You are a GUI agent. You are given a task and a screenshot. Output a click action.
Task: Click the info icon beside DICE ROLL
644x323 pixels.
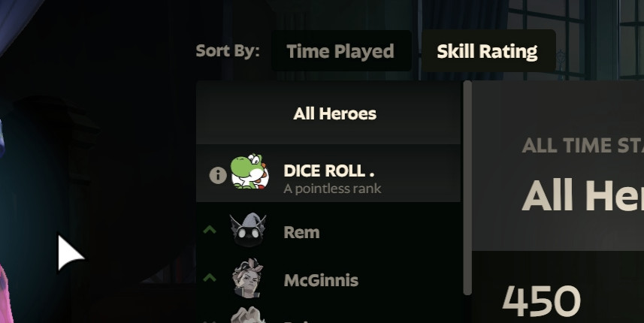point(218,175)
